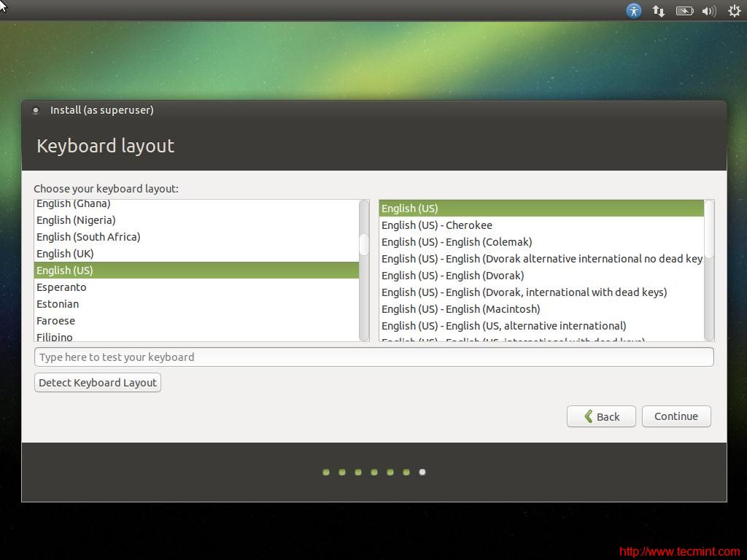Select English (US) in left list
747x560 pixels.
pos(196,270)
